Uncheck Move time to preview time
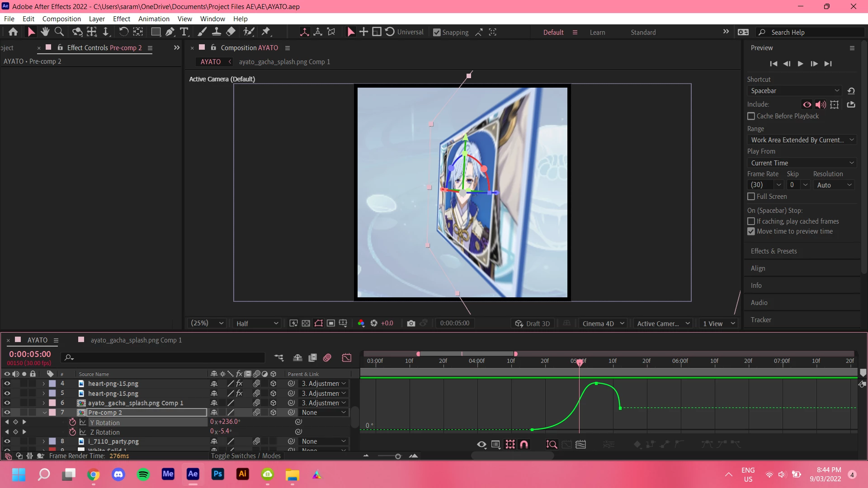 [751, 231]
